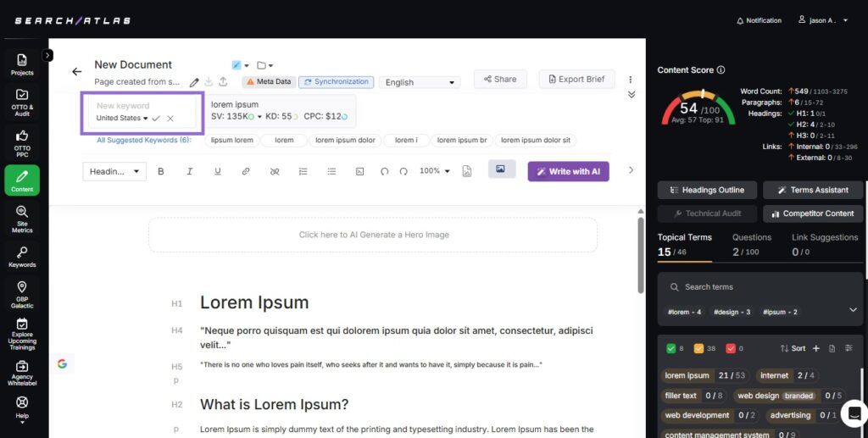The width and height of the screenshot is (868, 438).
Task: Open the Content Score info icon
Action: 721,70
